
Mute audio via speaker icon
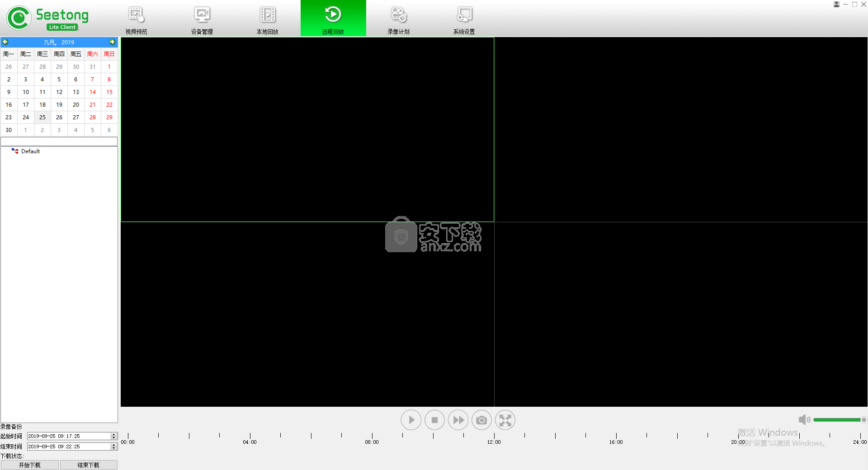(x=804, y=420)
